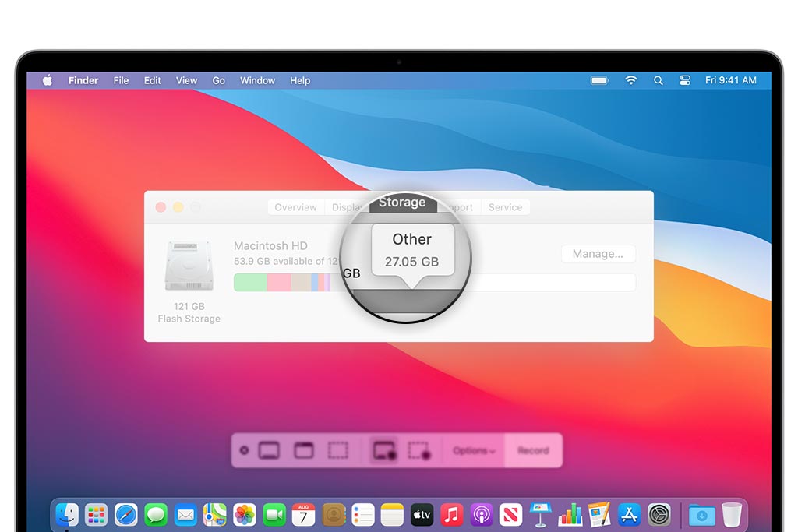Screen dimensions: 798x532
Task: Check battery status in the menu bar
Action: pyautogui.click(x=599, y=80)
